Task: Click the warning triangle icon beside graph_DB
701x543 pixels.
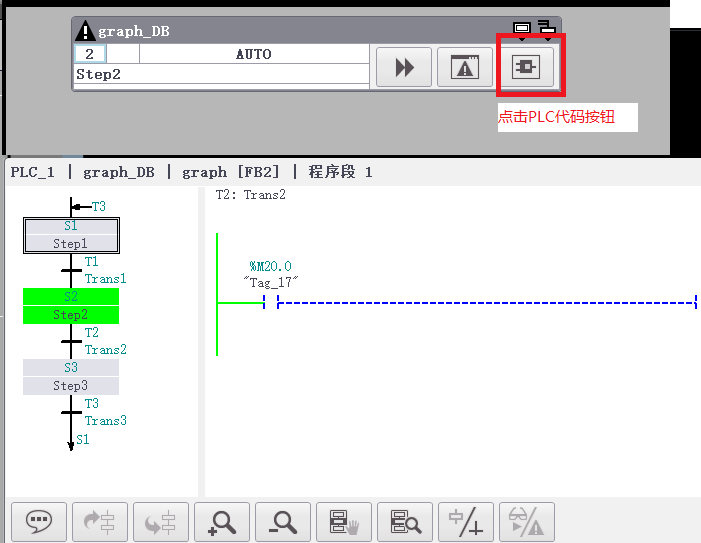Action: pos(84,31)
